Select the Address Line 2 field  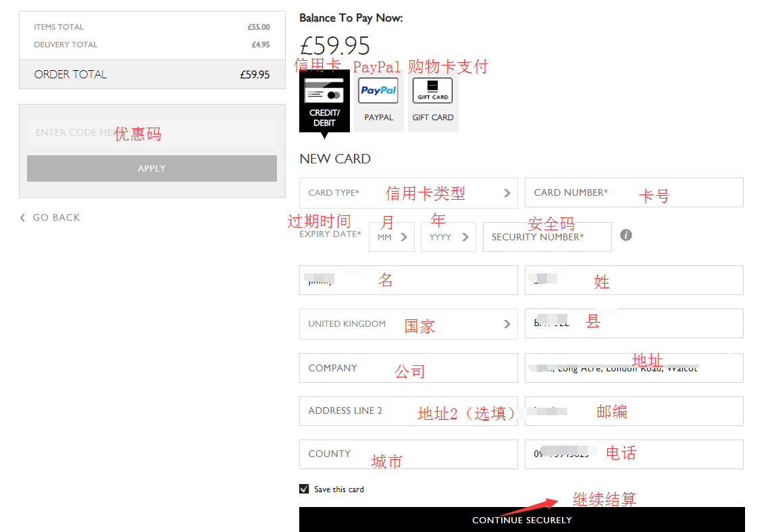point(408,411)
